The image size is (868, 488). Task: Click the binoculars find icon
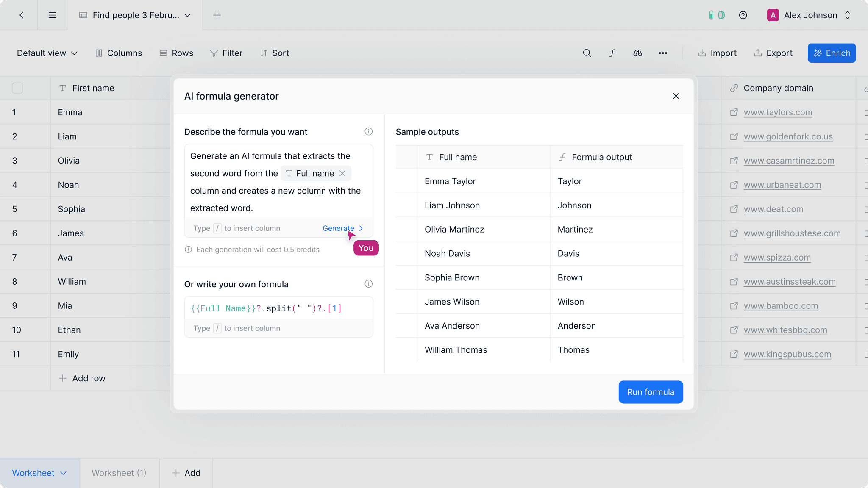637,53
